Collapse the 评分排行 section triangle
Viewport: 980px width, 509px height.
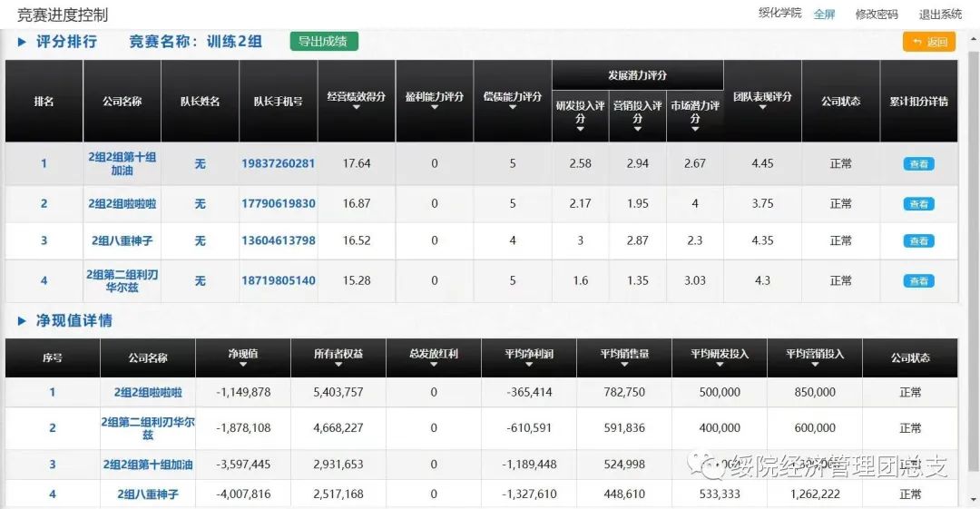click(22, 42)
